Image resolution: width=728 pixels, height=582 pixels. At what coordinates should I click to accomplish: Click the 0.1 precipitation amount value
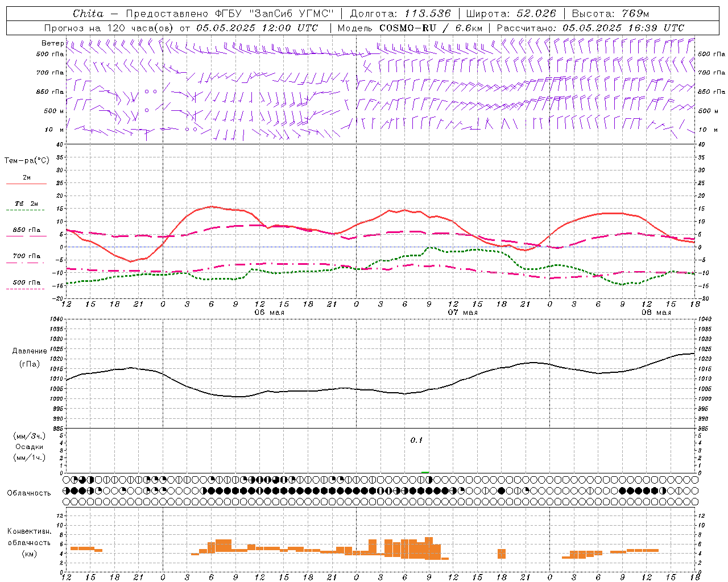pos(416,440)
